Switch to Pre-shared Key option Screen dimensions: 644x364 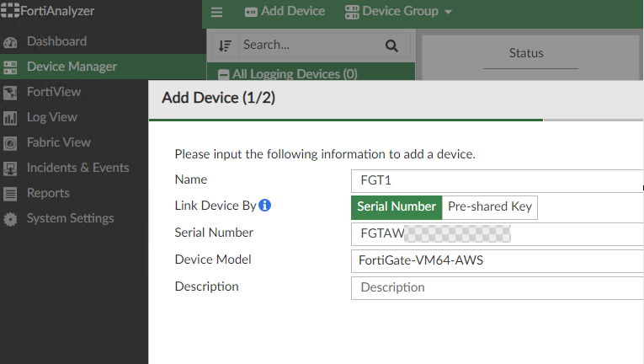pyautogui.click(x=489, y=206)
